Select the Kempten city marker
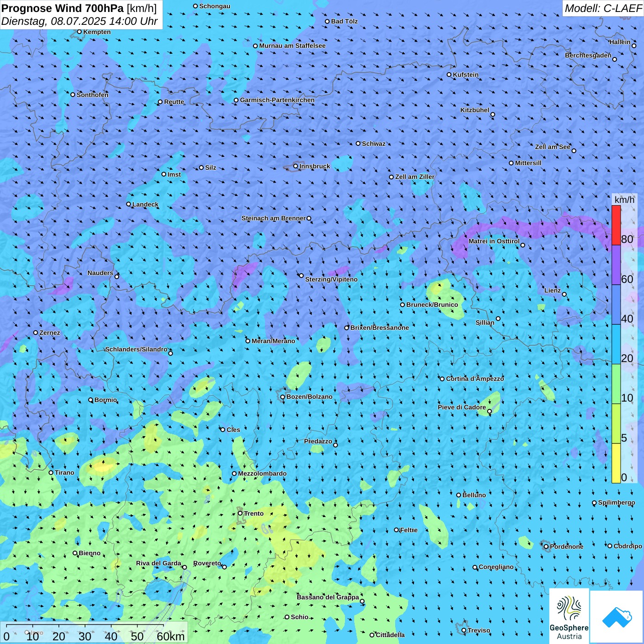Screen dimensions: 644x644 click(x=79, y=32)
